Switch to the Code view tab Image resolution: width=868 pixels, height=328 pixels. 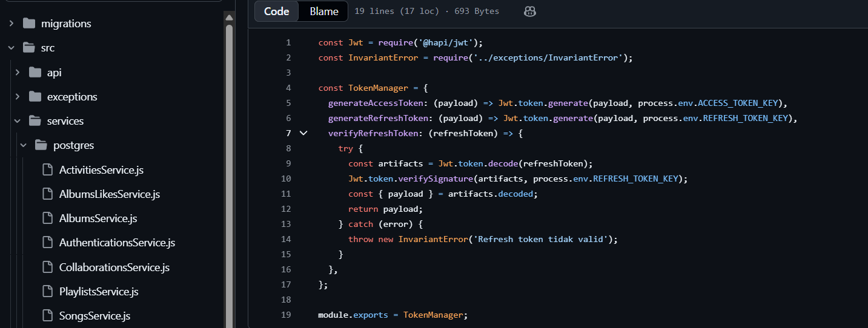(x=276, y=11)
